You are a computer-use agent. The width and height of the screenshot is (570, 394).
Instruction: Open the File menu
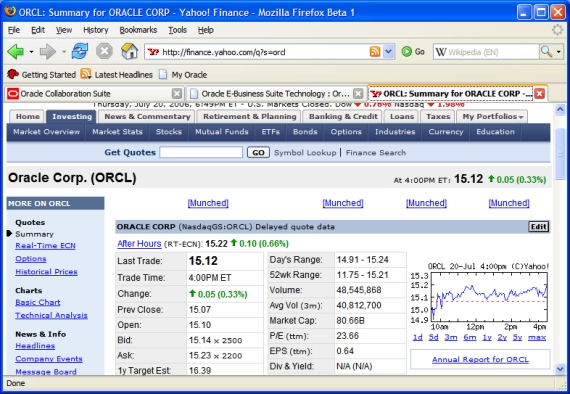tap(14, 30)
